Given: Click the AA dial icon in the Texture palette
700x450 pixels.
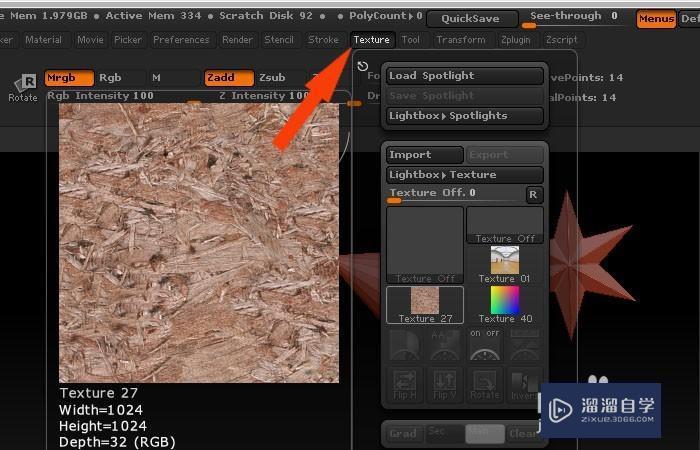Looking at the screenshot, I should [444, 345].
